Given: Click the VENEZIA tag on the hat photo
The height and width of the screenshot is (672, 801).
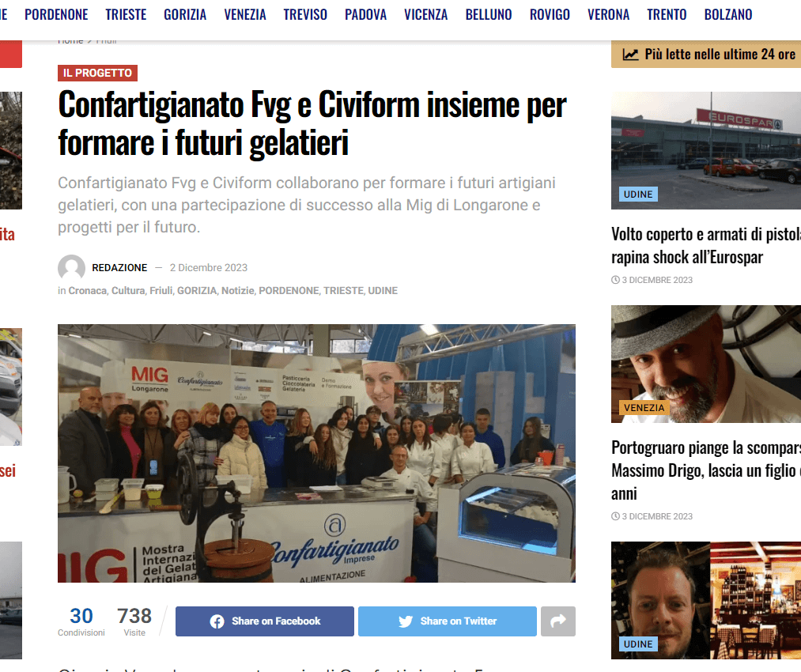Looking at the screenshot, I should pyautogui.click(x=644, y=407).
